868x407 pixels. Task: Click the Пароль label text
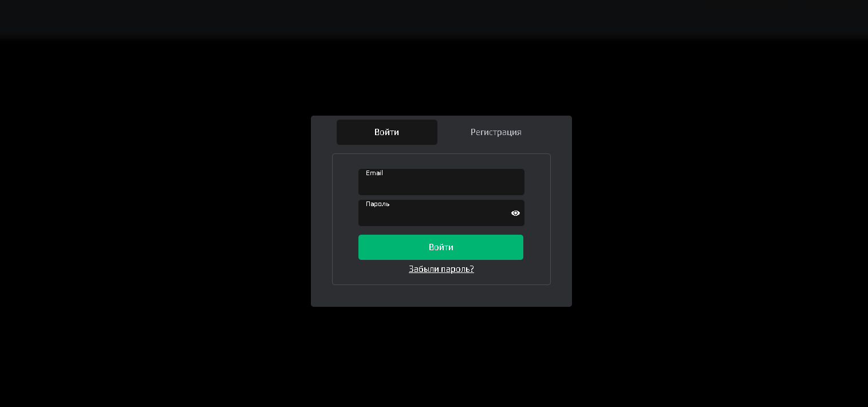point(377,204)
